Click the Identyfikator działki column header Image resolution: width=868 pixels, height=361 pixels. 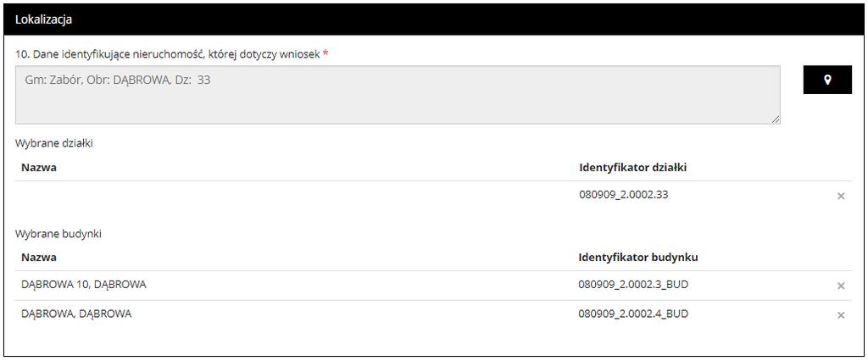pyautogui.click(x=632, y=167)
